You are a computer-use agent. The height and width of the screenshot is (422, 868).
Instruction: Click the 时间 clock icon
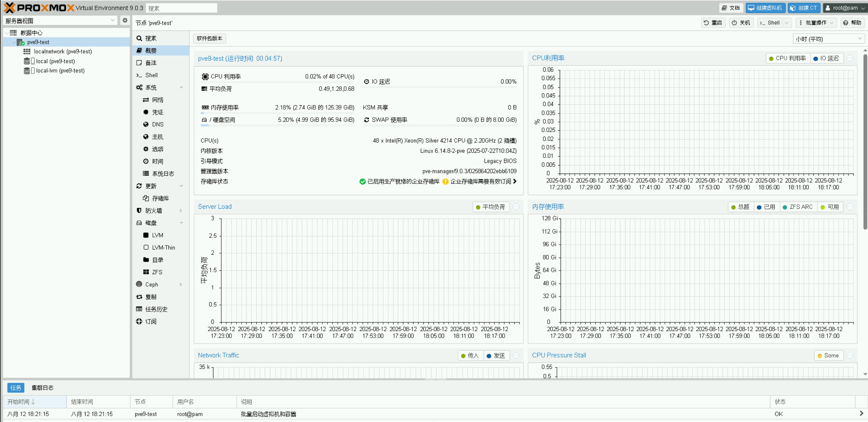click(x=146, y=161)
